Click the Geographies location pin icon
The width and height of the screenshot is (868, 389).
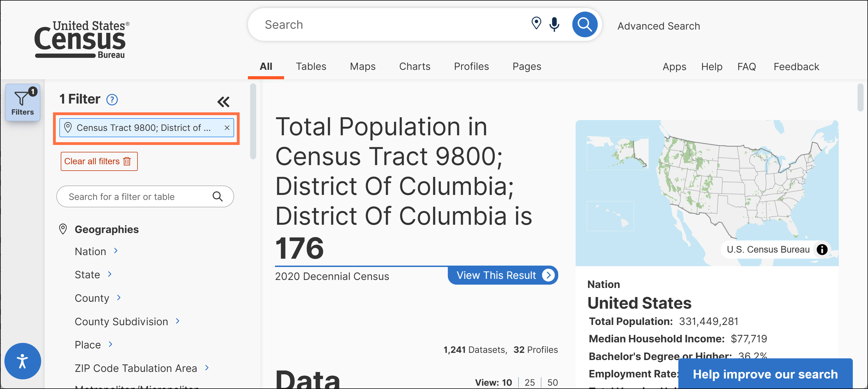coord(63,229)
